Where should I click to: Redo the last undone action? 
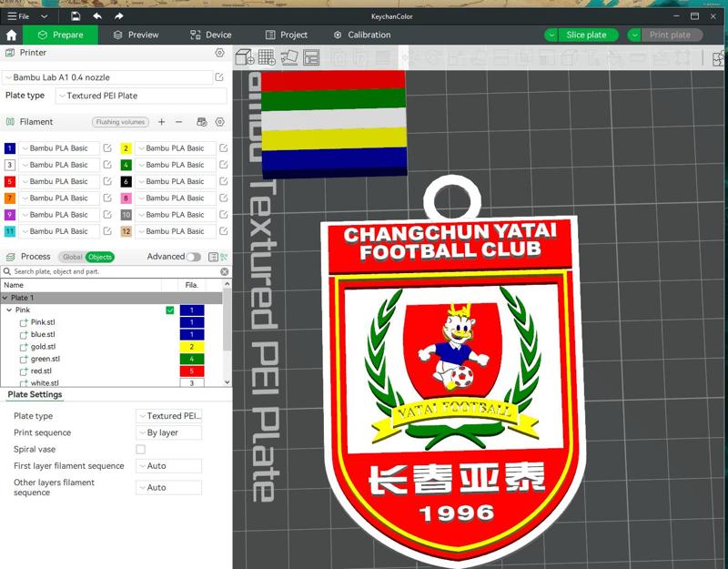pos(119,16)
